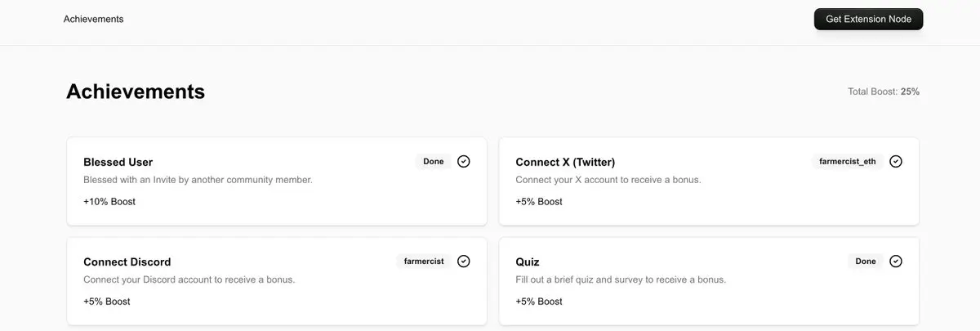Click the checkmark icon on the Quiz card
This screenshot has width=980, height=331.
(x=896, y=262)
